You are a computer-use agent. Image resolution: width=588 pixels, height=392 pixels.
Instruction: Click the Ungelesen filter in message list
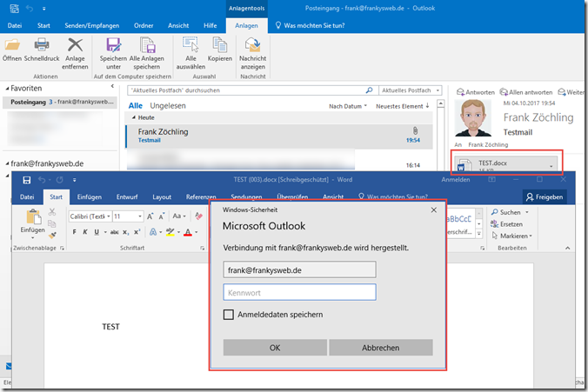[x=168, y=106]
